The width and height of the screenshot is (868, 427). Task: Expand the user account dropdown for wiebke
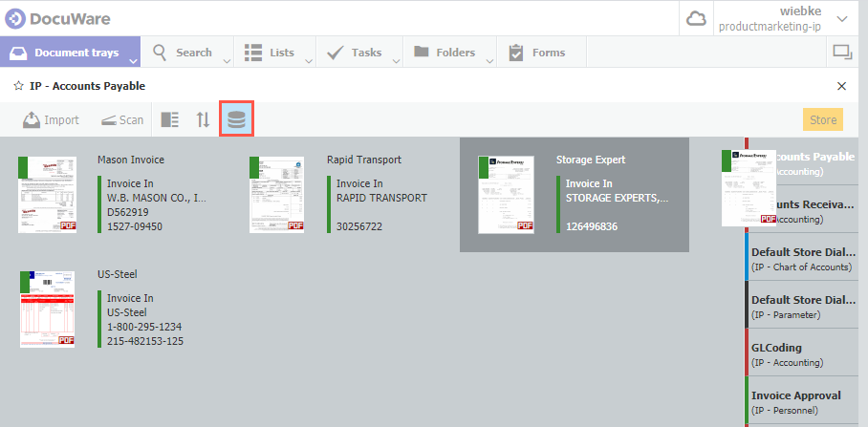841,18
